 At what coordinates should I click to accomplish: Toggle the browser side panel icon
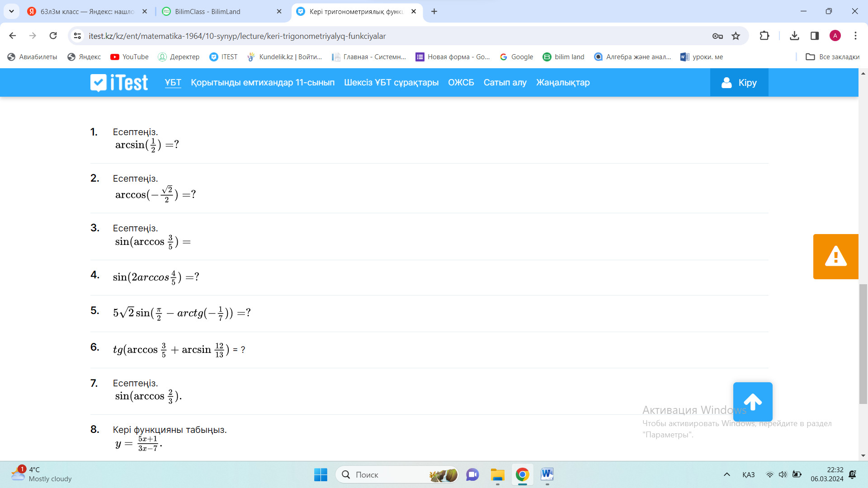pos(815,36)
